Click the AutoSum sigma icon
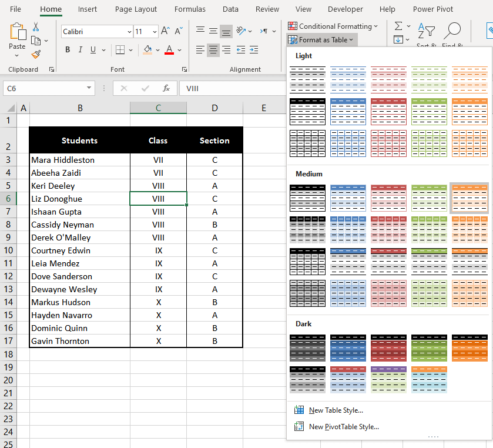The height and width of the screenshot is (448, 493). tap(398, 26)
